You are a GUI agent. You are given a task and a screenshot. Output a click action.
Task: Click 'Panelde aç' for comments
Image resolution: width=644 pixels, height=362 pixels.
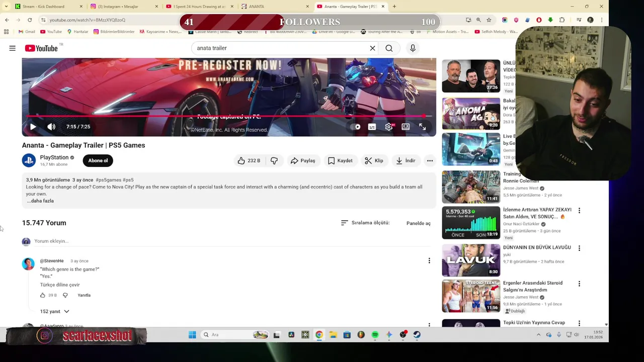pos(419,223)
